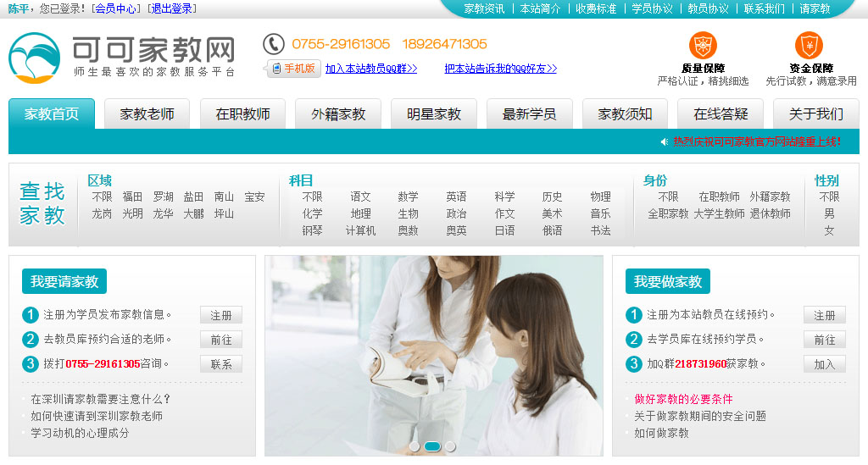Select 数学 in the subject filter

click(x=408, y=197)
